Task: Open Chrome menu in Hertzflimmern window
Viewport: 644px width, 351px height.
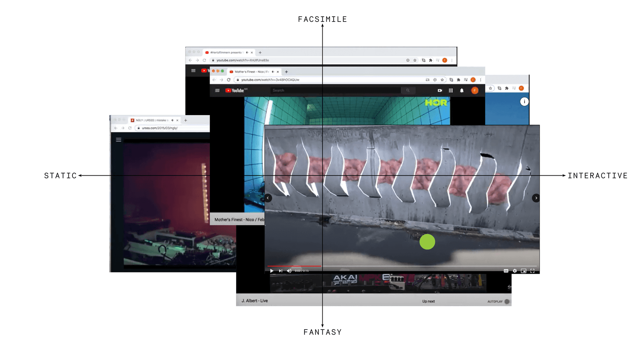Action: tap(452, 60)
